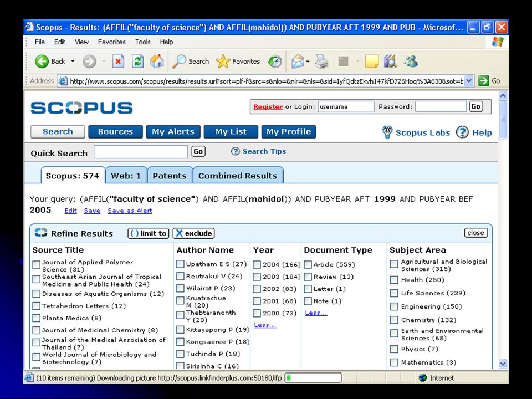
Task: Click the Search Tips question icon
Action: tap(235, 151)
